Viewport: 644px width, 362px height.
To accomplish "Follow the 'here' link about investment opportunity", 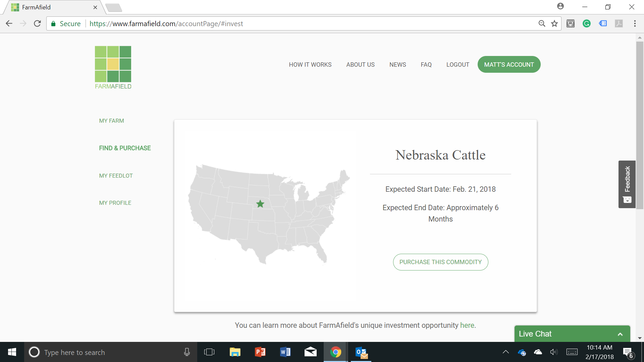I will click(x=467, y=325).
